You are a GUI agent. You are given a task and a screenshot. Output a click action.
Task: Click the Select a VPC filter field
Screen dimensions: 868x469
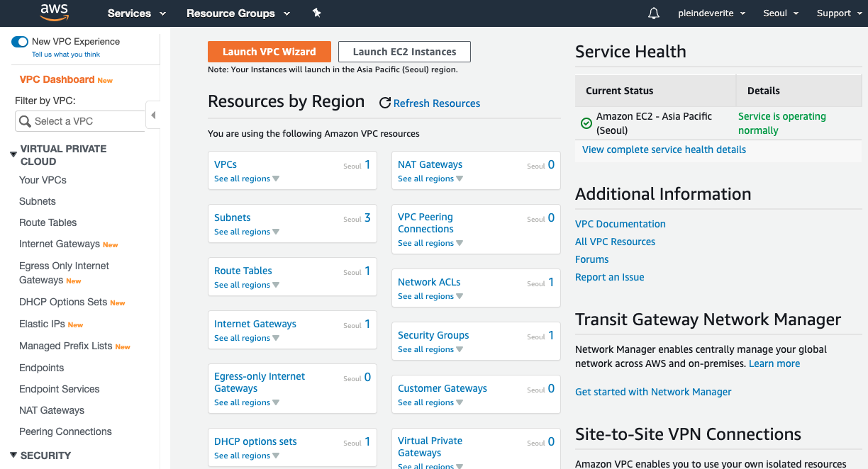pyautogui.click(x=80, y=121)
